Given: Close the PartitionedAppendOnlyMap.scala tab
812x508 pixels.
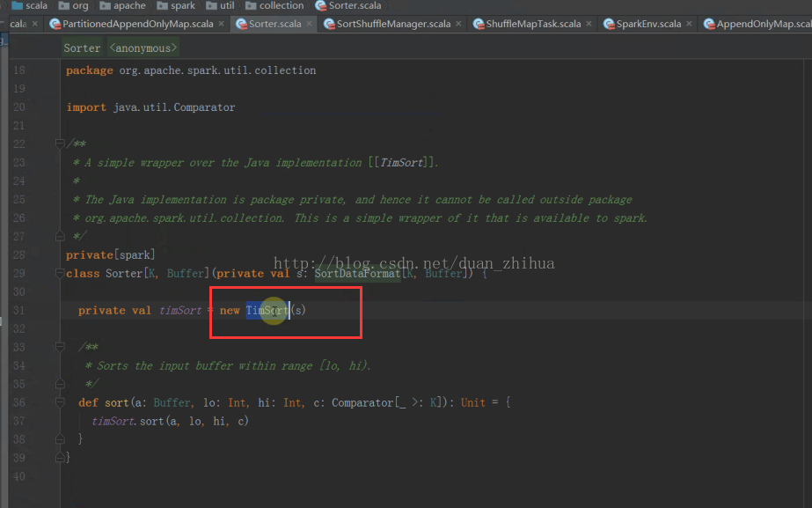Looking at the screenshot, I should pyautogui.click(x=221, y=24).
